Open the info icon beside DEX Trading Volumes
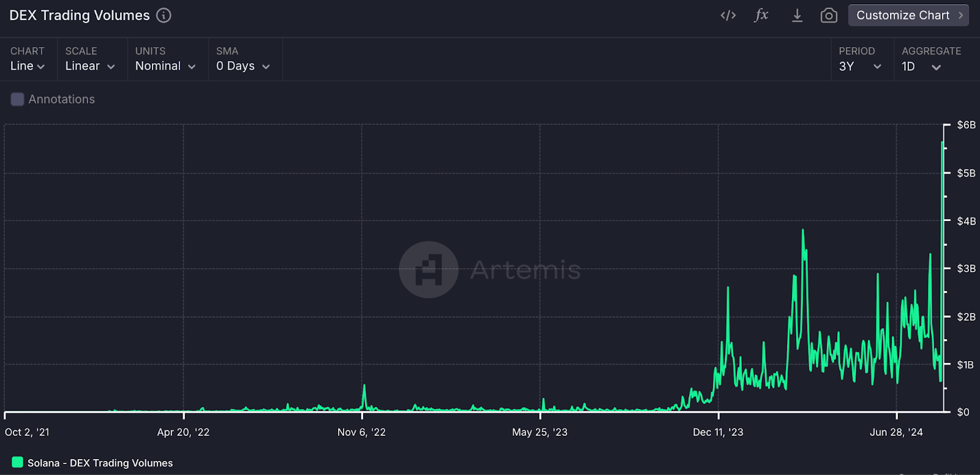This screenshot has height=475, width=980. click(x=164, y=15)
